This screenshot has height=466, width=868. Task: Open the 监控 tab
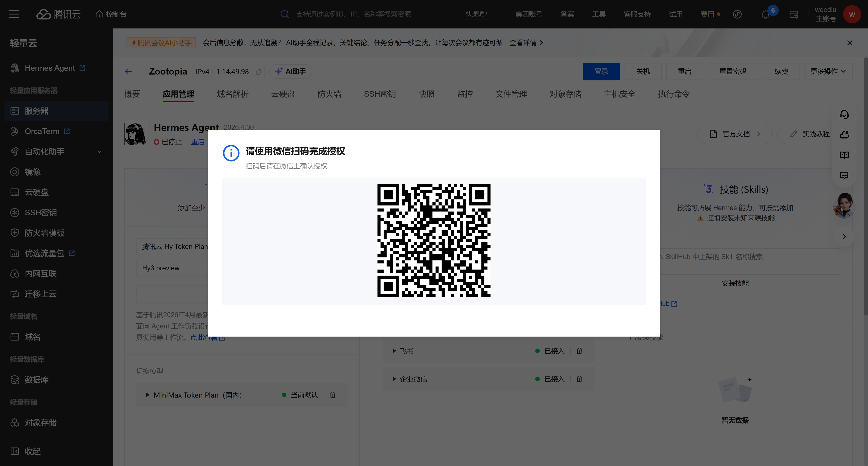[465, 94]
